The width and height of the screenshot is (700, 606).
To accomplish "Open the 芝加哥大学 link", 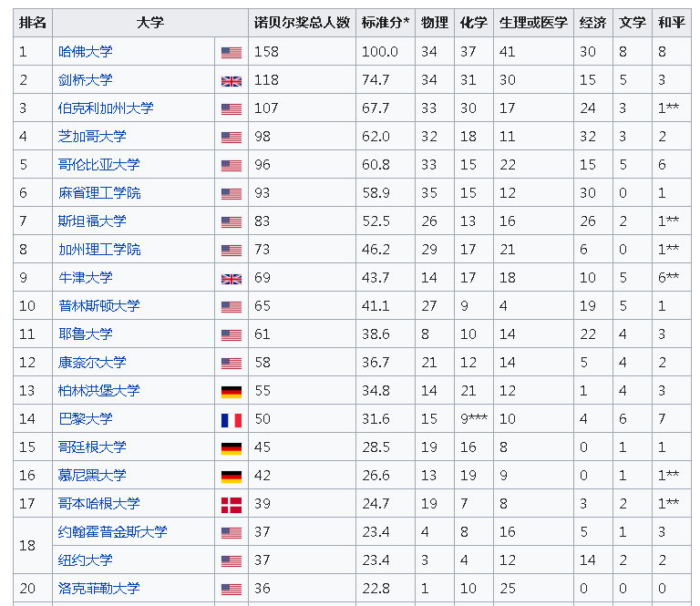I will pyautogui.click(x=92, y=136).
